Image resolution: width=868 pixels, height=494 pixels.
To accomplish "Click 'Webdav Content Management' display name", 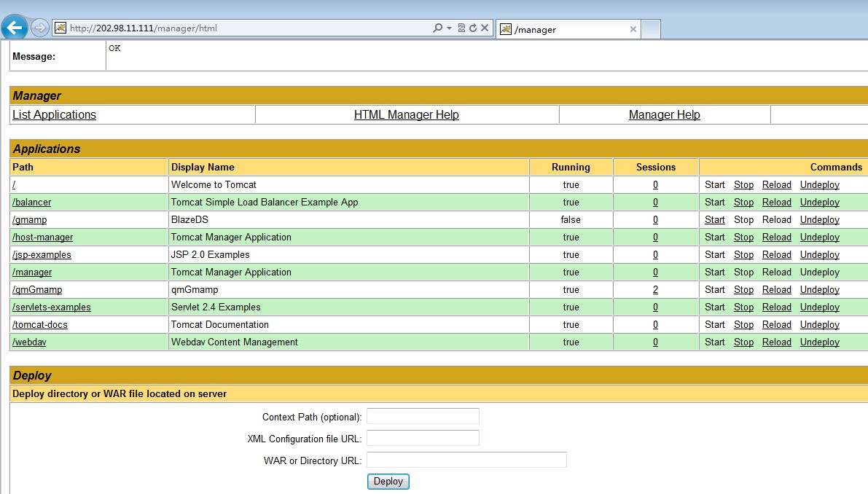I will [x=235, y=342].
